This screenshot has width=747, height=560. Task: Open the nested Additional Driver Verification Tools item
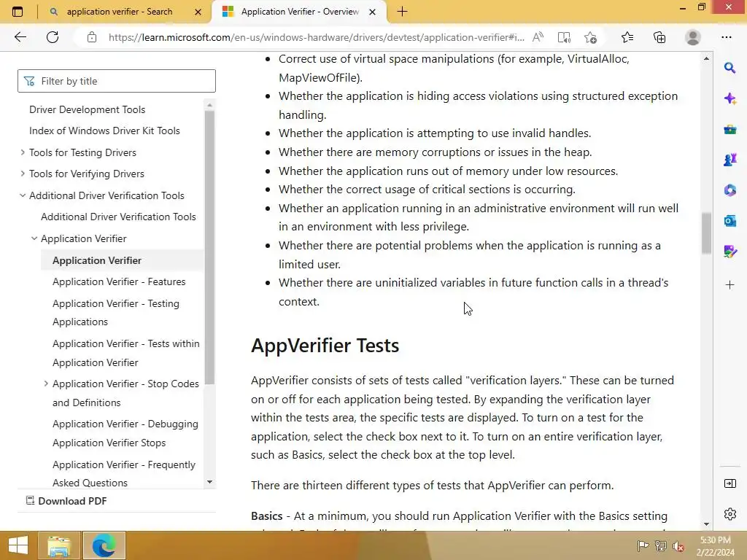pos(118,217)
